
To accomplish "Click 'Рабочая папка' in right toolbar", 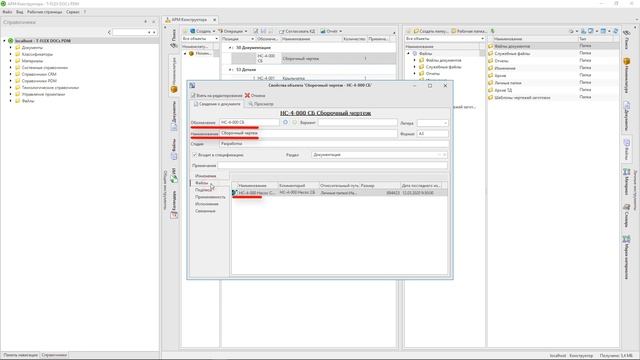I will click(x=469, y=31).
